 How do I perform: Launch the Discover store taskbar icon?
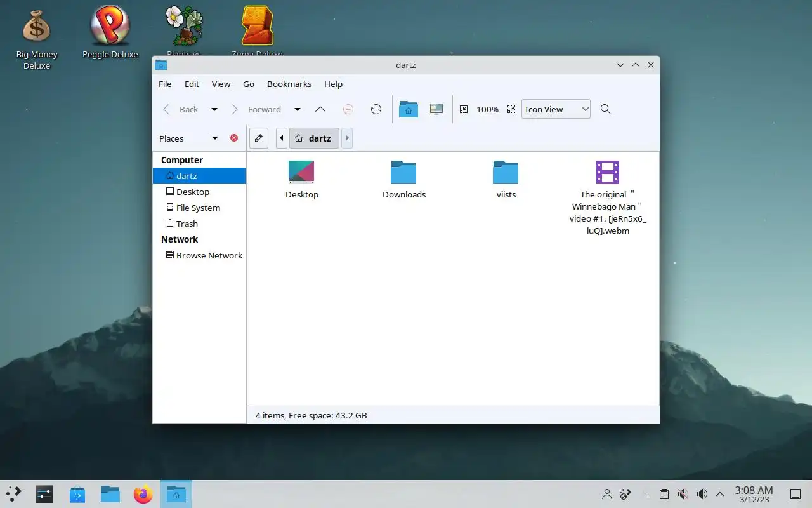coord(77,494)
